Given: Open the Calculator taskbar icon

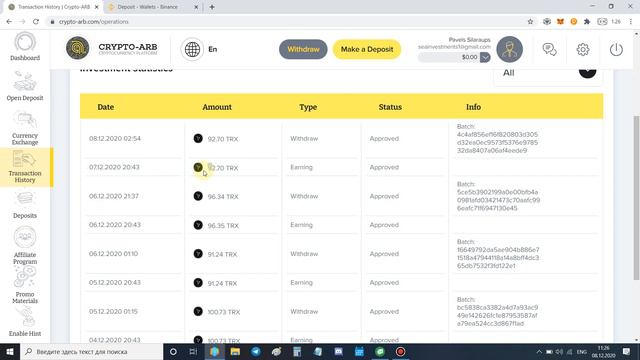Looking at the screenshot, I should coord(297,351).
